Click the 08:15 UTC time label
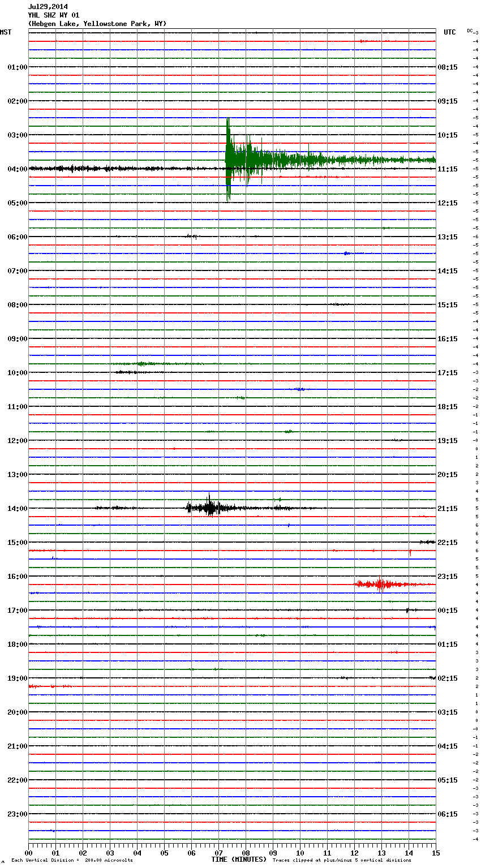 click(x=448, y=67)
